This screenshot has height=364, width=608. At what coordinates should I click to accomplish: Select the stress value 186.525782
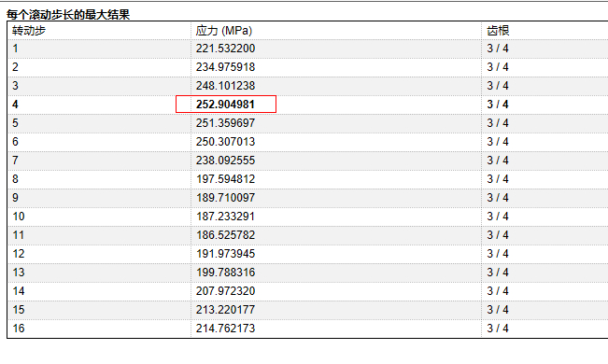[225, 235]
